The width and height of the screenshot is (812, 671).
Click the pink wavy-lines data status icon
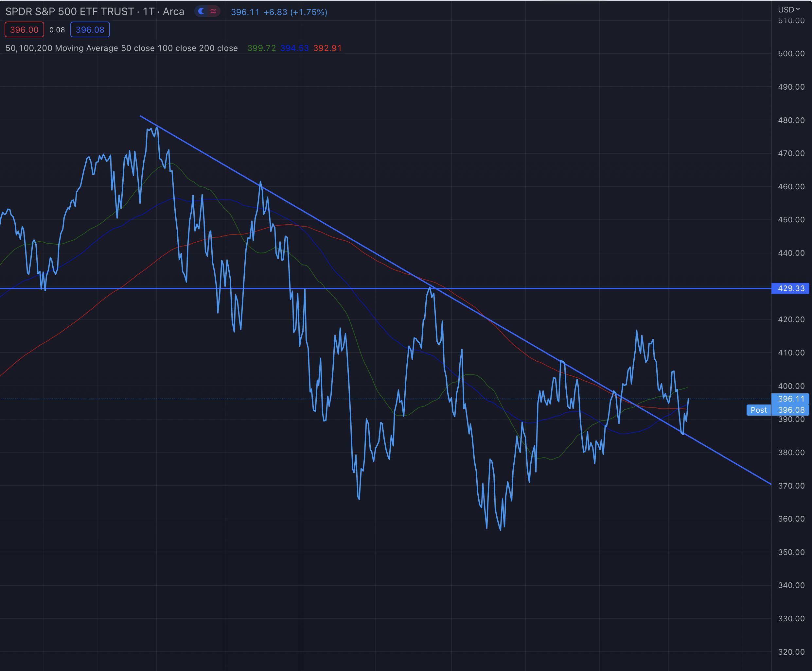[213, 11]
